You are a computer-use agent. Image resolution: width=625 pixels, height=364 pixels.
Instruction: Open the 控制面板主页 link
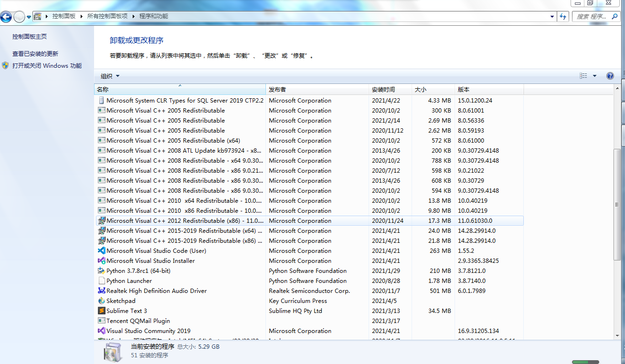pyautogui.click(x=30, y=36)
